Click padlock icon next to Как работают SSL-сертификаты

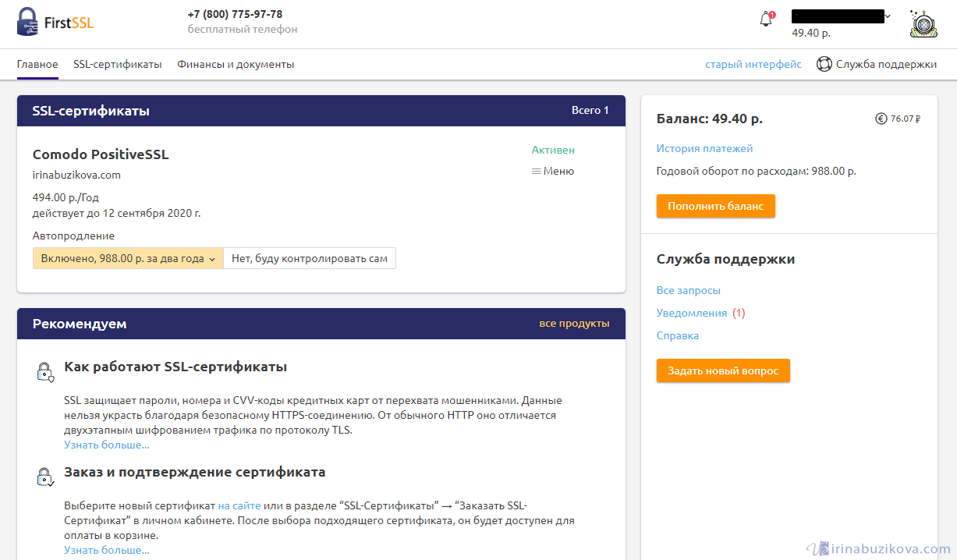[x=44, y=371]
